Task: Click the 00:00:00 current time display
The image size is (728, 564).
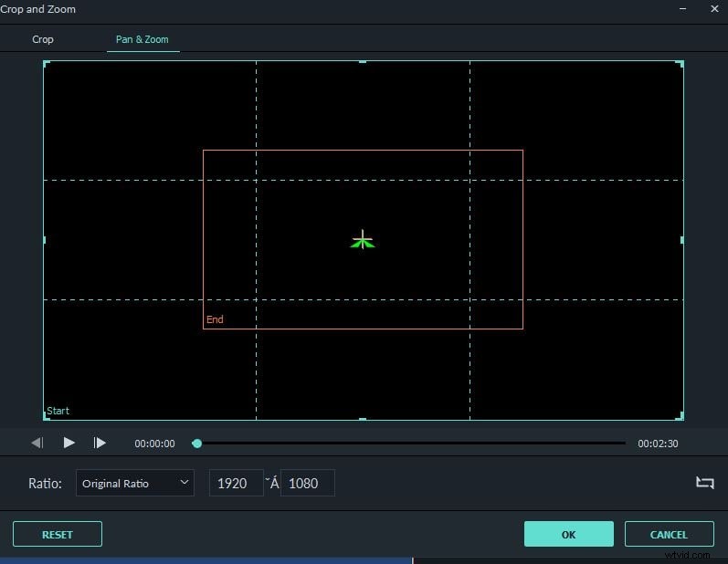Action: click(x=154, y=444)
